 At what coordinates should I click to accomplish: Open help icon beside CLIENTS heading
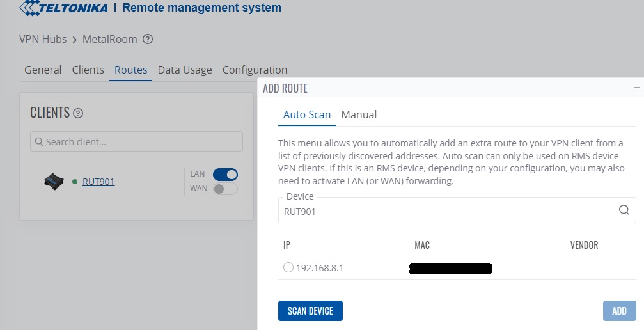(78, 113)
